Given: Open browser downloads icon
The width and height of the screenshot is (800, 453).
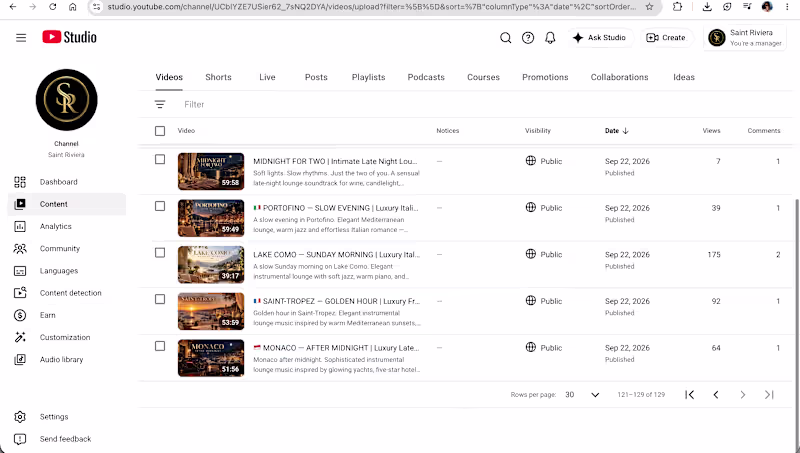Looking at the screenshot, I should click(707, 7).
